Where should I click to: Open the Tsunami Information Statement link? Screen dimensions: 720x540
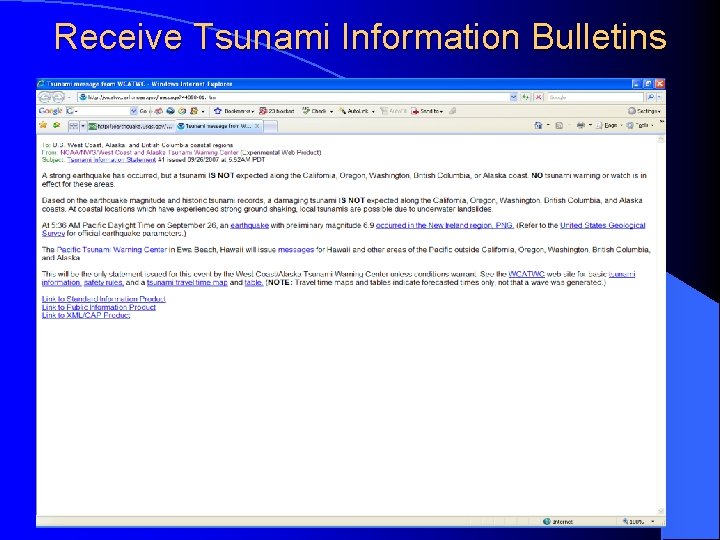(x=111, y=160)
